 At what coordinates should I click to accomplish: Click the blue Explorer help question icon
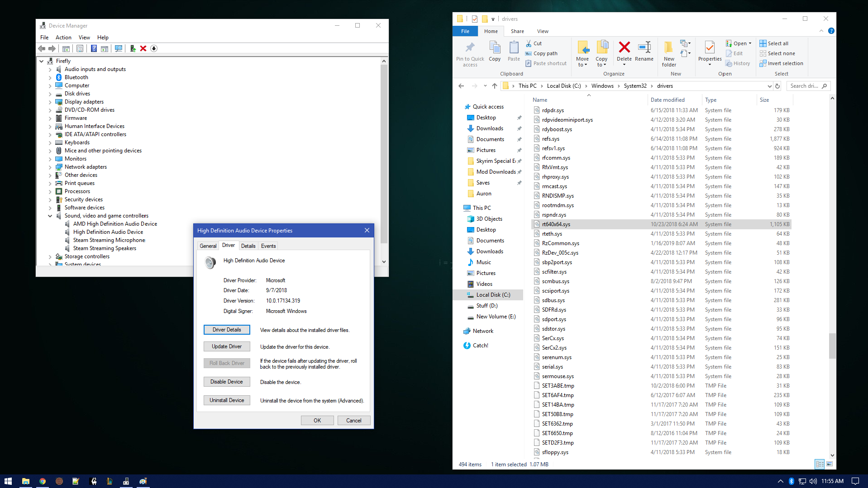(831, 31)
